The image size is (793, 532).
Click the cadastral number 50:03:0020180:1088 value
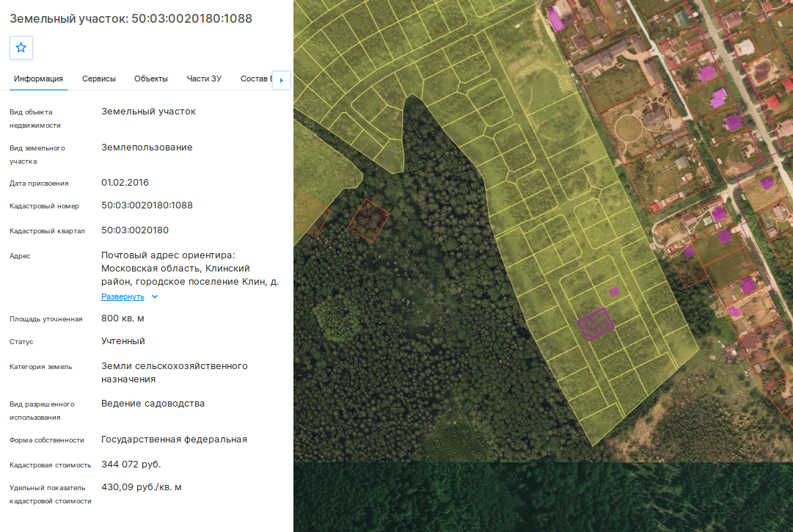[147, 205]
